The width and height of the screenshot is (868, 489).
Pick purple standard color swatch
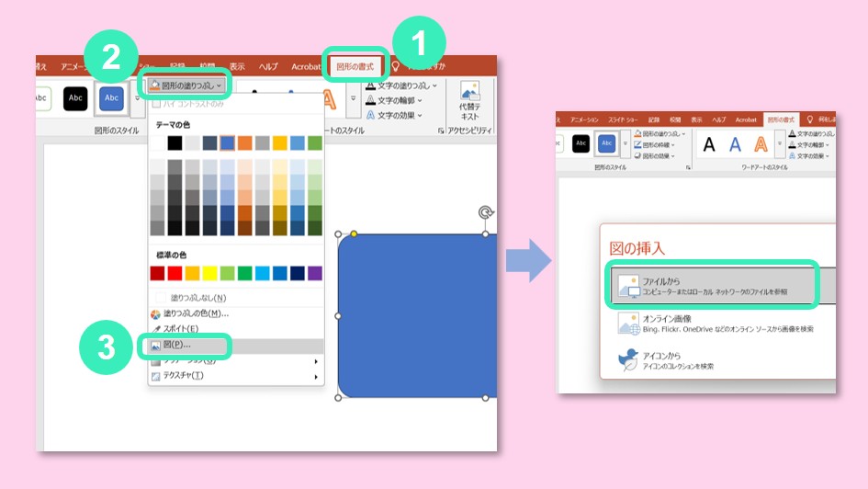[315, 273]
